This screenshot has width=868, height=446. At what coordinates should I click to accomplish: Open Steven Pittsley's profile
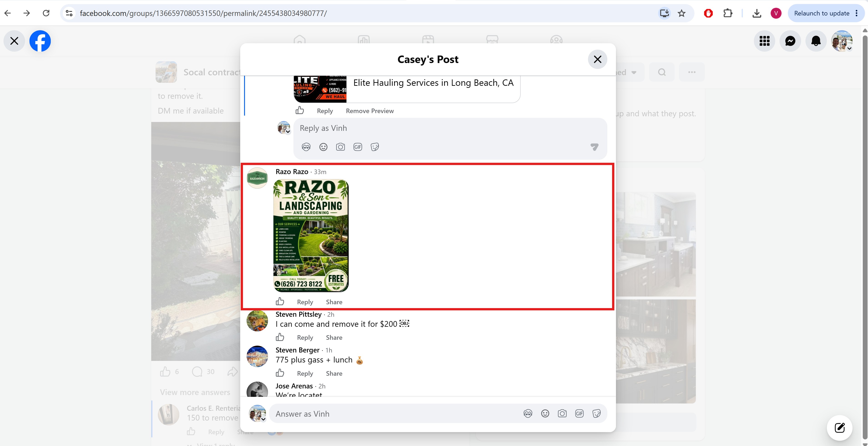(298, 314)
